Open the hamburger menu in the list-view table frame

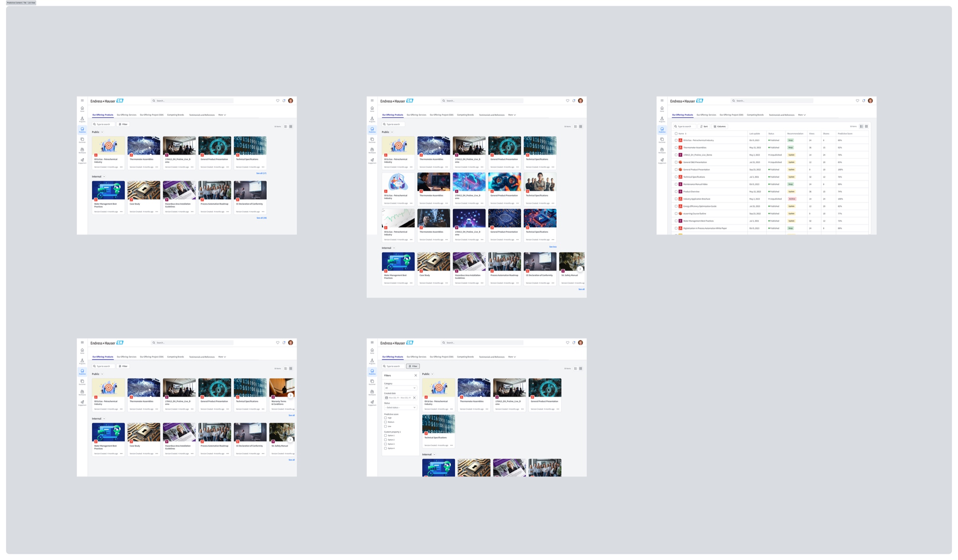click(662, 101)
